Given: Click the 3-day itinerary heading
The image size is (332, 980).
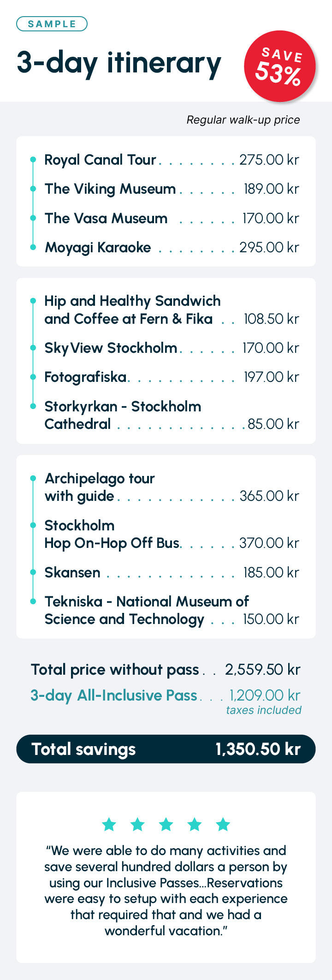Looking at the screenshot, I should (x=119, y=63).
